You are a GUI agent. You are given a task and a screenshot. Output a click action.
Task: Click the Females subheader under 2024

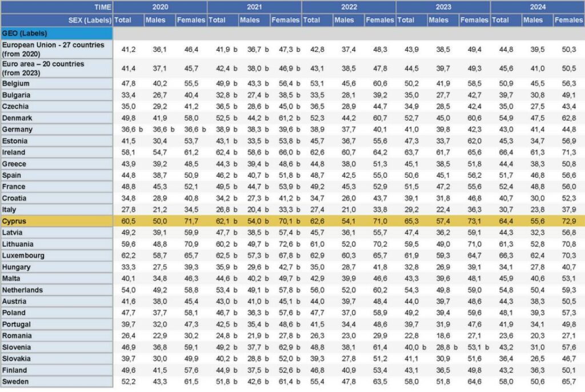pyautogui.click(x=569, y=20)
